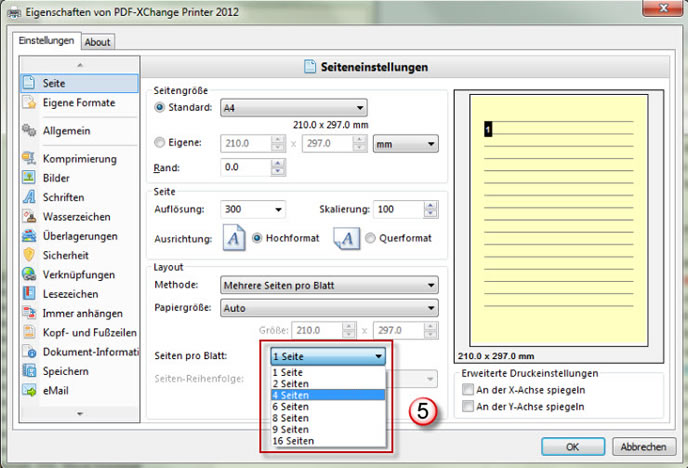
Task: Switch to the About tab
Action: [97, 42]
